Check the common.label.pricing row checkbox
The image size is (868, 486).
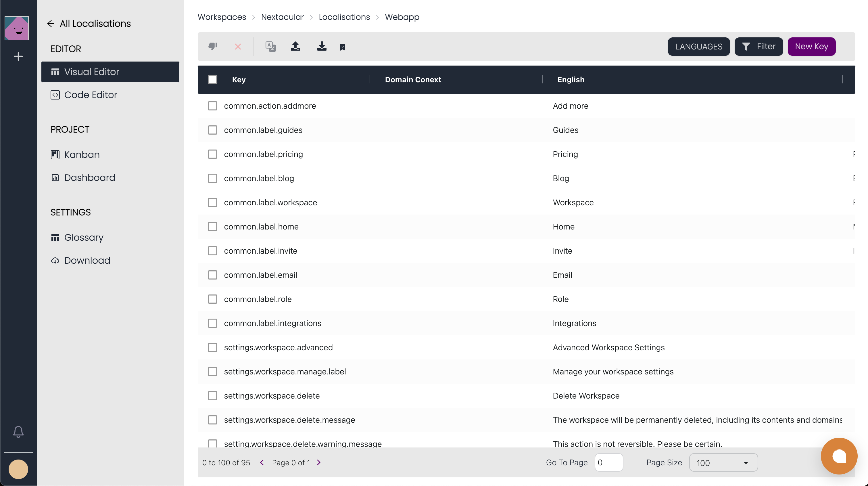point(213,154)
